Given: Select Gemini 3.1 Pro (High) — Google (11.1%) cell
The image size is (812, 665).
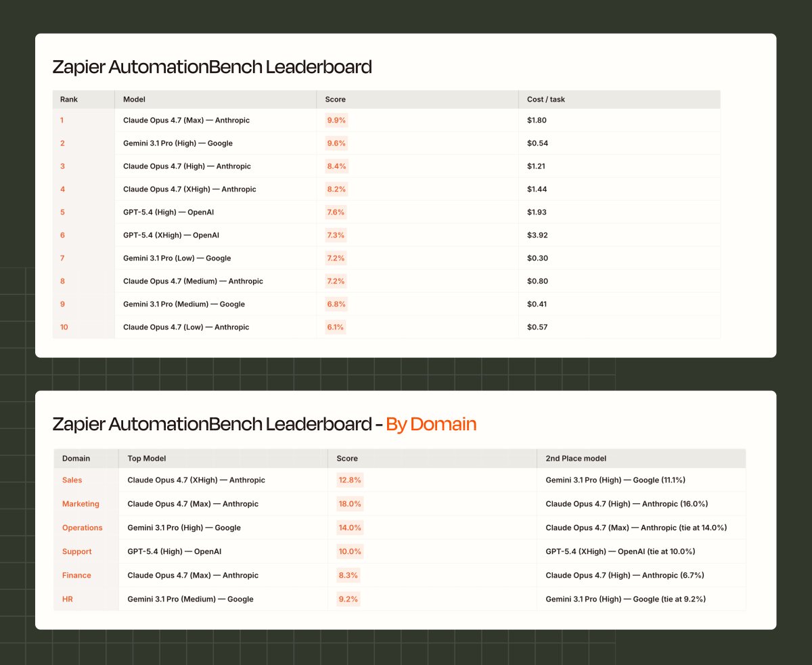Looking at the screenshot, I should 641,480.
